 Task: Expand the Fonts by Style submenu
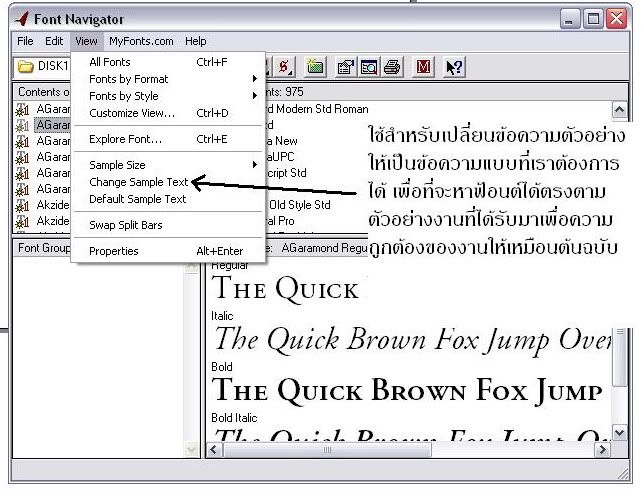tap(168, 96)
